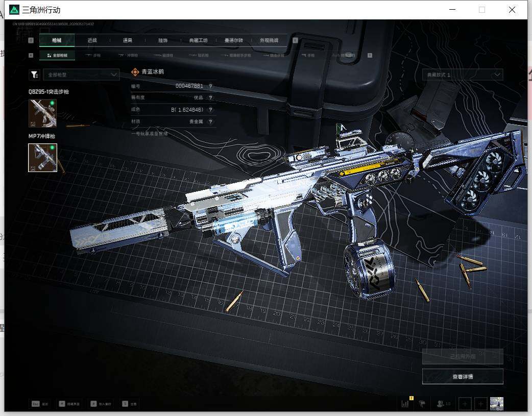Click the skin name 青蓝冰鹤
The width and height of the screenshot is (532, 416).
pyautogui.click(x=153, y=72)
